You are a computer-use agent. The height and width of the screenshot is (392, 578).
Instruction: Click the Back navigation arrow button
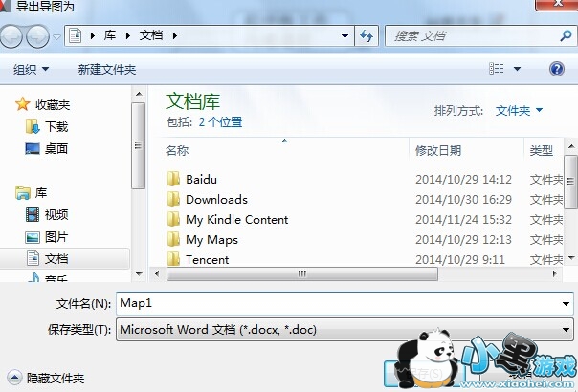click(11, 36)
